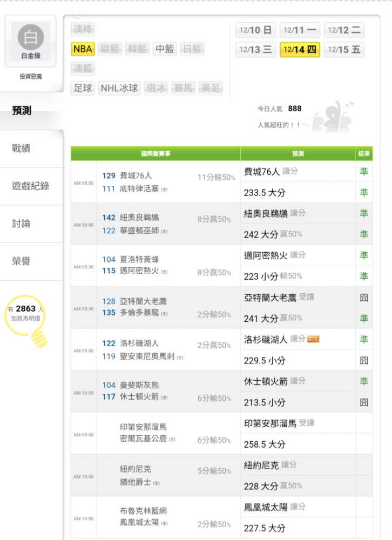Click the 2863 follower count

pos(25,308)
